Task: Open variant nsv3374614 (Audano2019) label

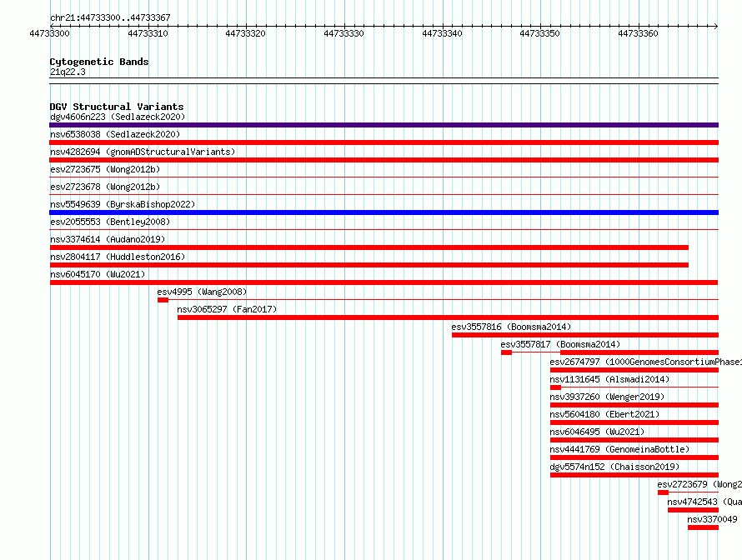Action: click(108, 239)
